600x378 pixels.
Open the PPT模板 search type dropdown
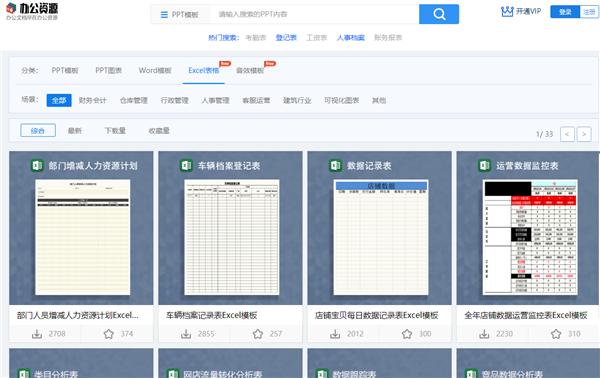179,15
